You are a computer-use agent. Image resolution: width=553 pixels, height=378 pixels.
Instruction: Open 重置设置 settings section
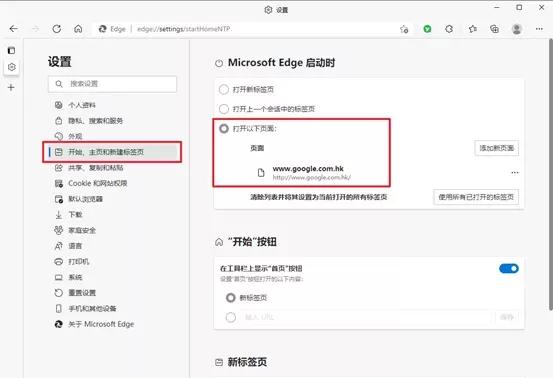(75, 293)
